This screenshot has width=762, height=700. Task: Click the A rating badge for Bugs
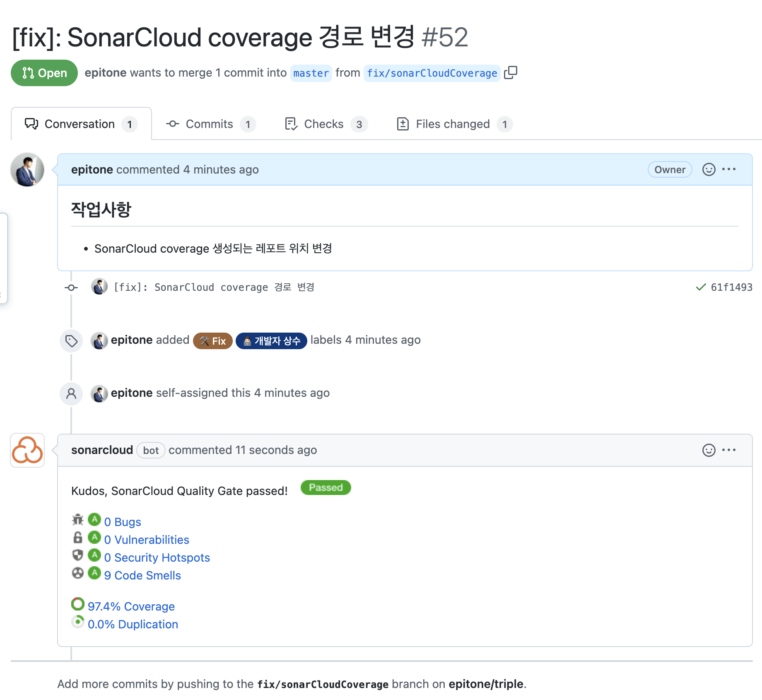pyautogui.click(x=94, y=519)
